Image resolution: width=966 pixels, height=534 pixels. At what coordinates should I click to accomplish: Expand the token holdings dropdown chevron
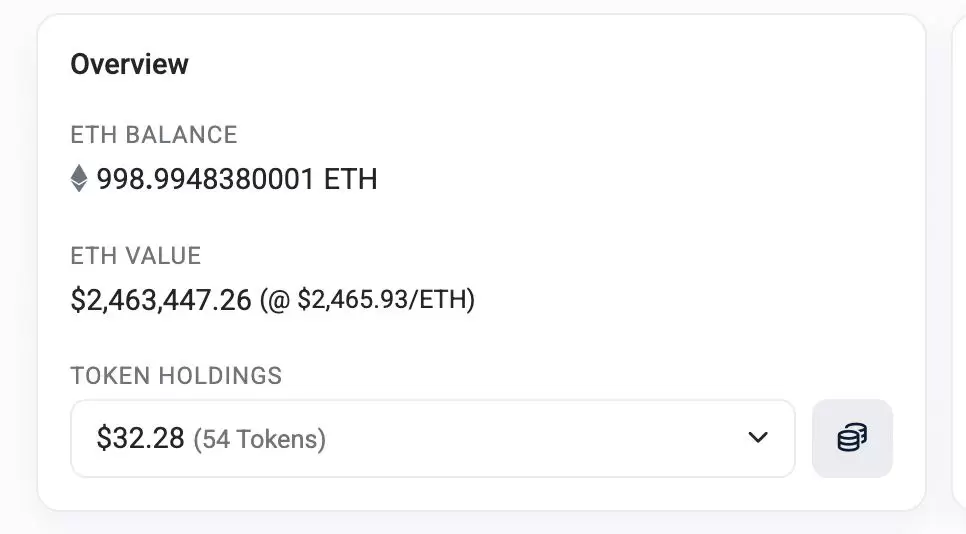pyautogui.click(x=758, y=437)
